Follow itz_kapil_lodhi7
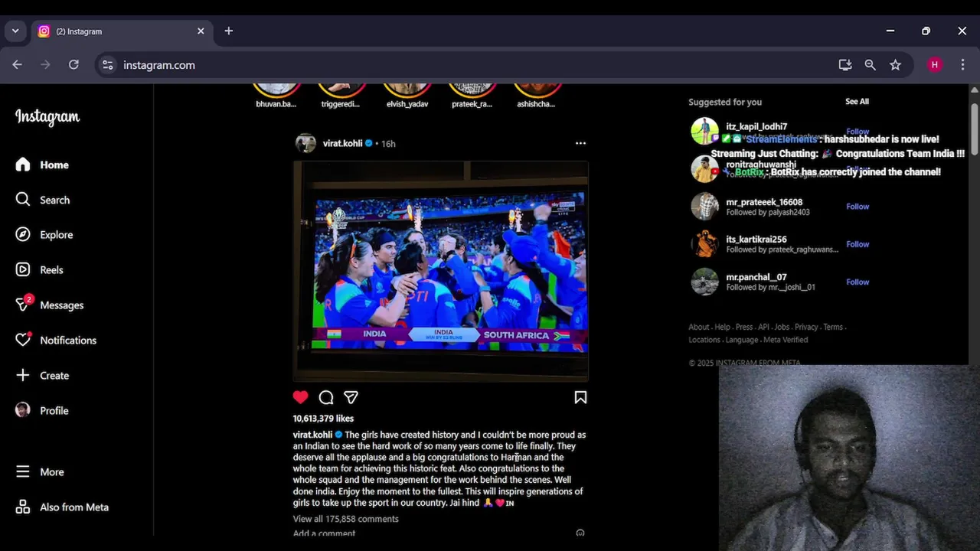The image size is (980, 551). click(857, 132)
